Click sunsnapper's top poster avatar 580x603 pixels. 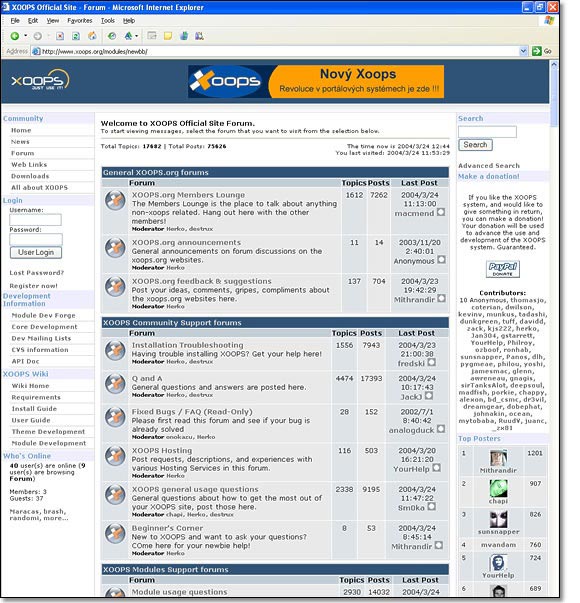click(x=498, y=519)
